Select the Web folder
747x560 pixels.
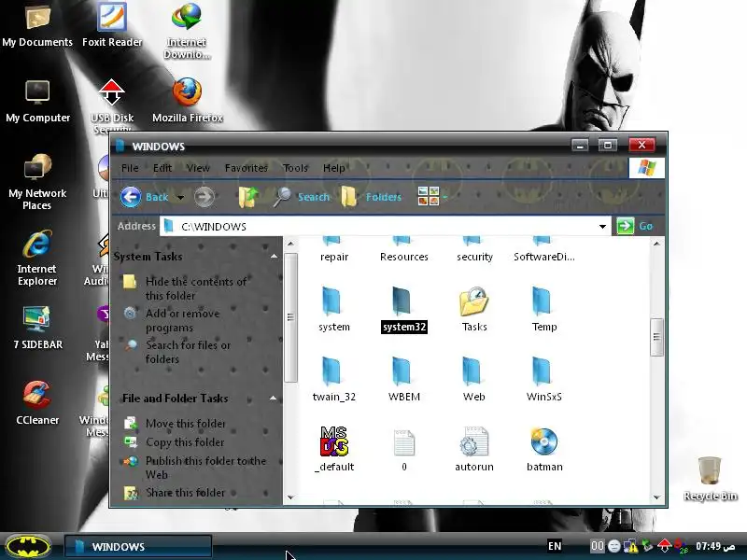tap(474, 379)
